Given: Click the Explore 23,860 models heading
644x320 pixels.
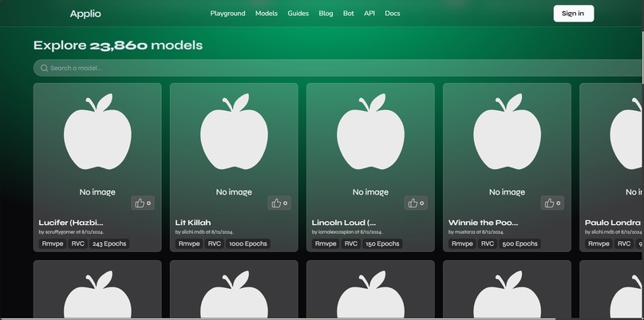Looking at the screenshot, I should pos(118,45).
